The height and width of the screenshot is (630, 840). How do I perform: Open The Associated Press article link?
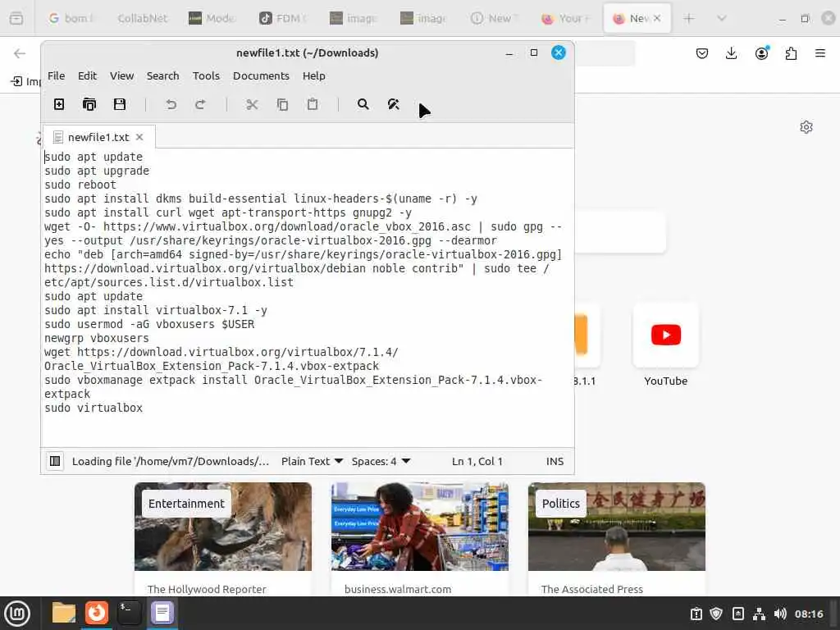point(592,589)
